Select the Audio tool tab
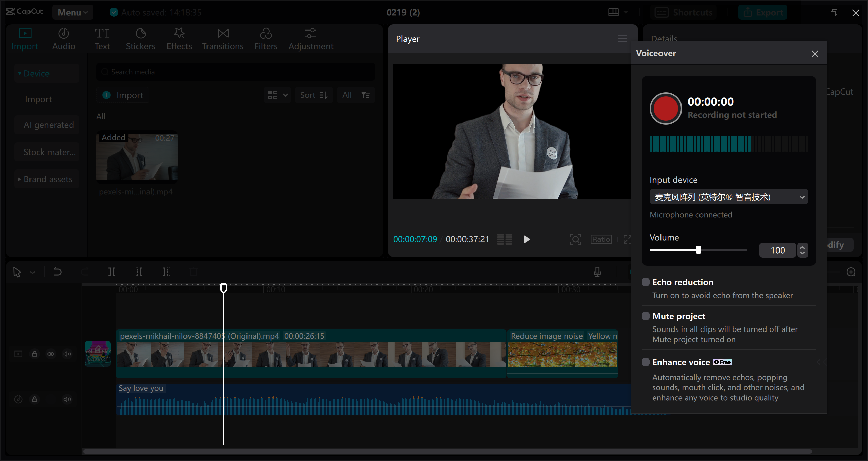 63,39
